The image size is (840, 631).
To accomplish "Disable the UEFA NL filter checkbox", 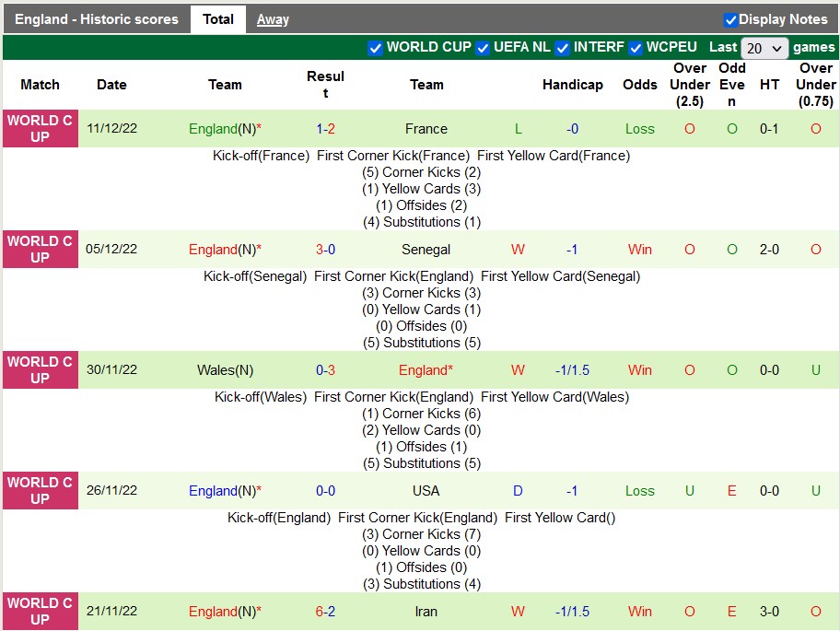I will tap(483, 48).
